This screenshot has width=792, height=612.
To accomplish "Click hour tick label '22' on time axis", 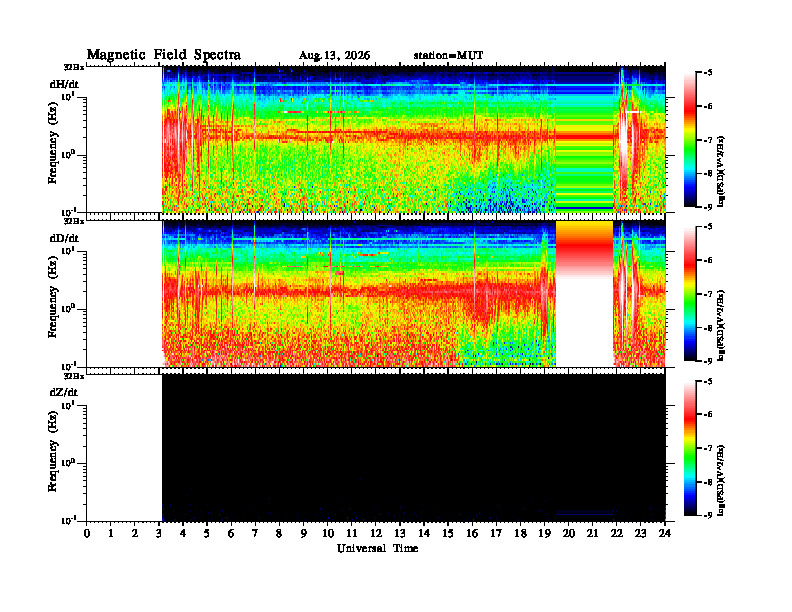I will [617, 534].
